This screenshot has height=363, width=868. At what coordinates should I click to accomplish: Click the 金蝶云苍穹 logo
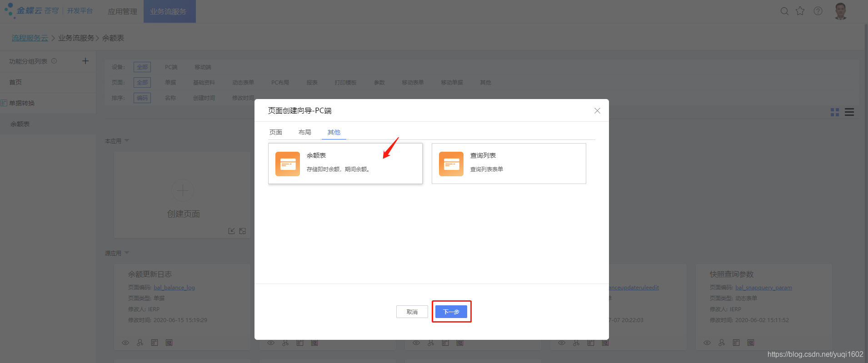tap(32, 10)
